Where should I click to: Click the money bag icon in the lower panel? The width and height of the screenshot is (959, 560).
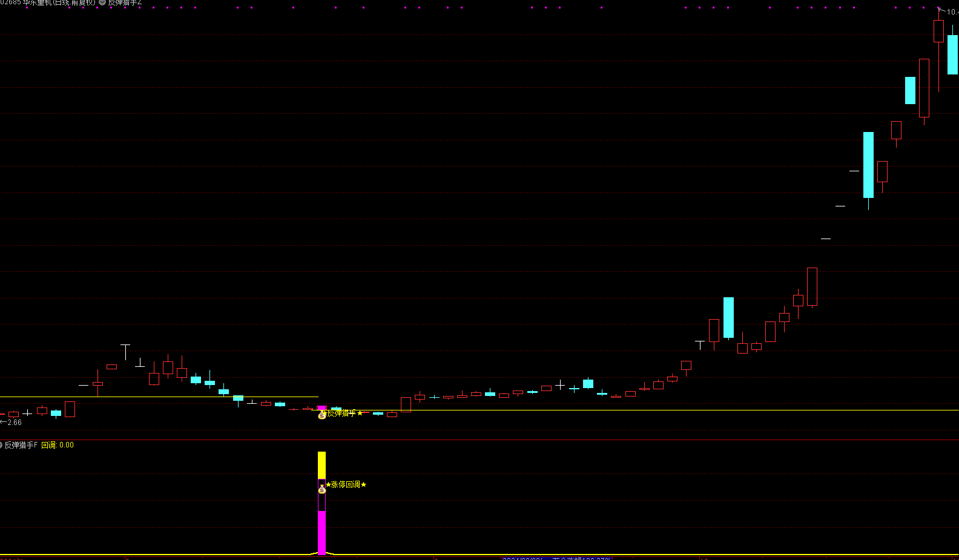322,489
